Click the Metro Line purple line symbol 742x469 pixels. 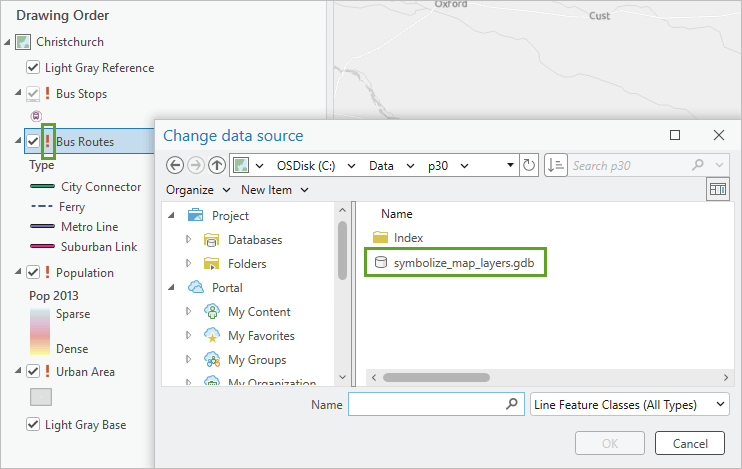[42, 226]
